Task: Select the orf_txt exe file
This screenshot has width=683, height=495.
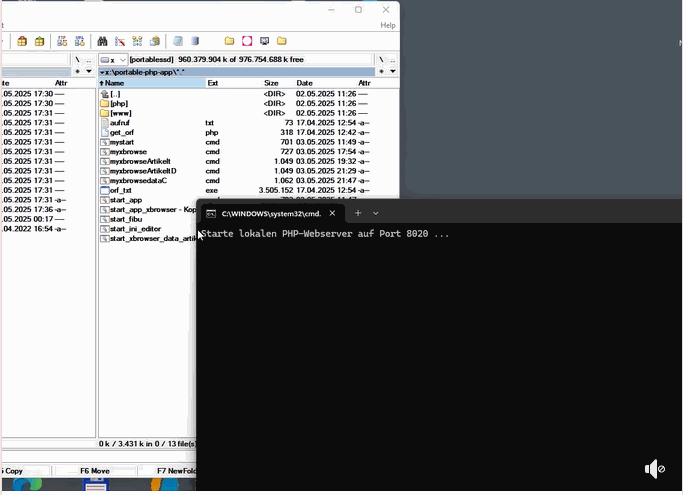Action: point(120,190)
